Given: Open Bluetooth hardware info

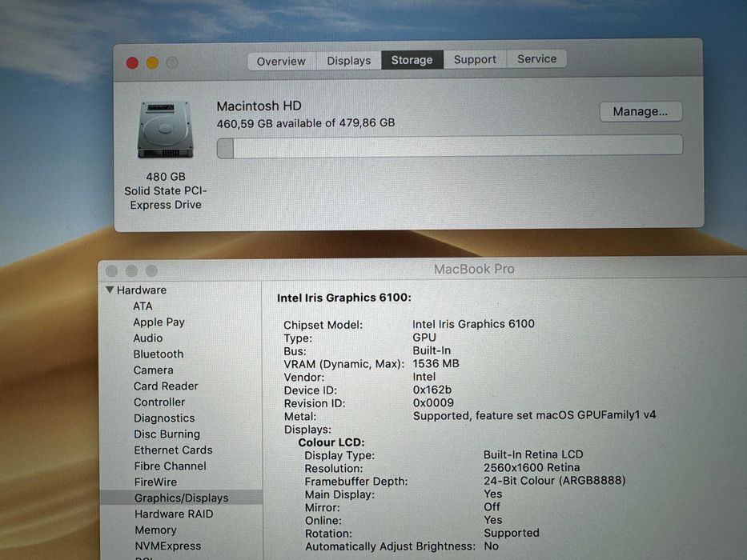Looking at the screenshot, I should [x=159, y=354].
